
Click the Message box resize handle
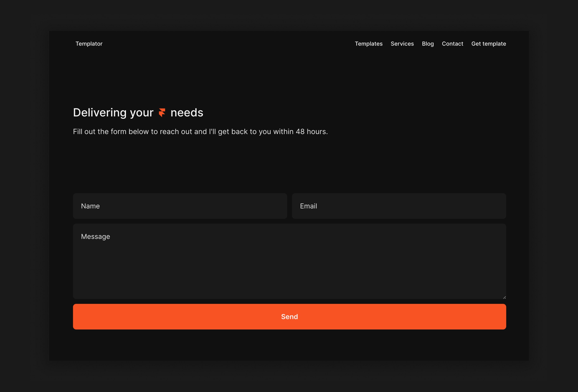[x=504, y=297]
